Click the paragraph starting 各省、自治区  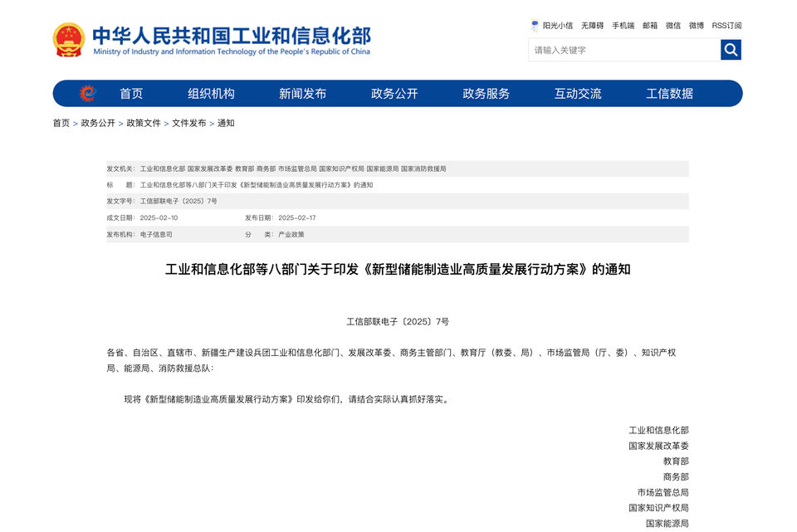pos(391,360)
